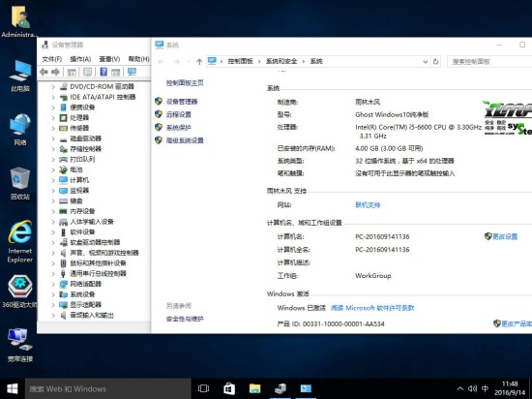Click 更改设置 next to computer name
The width and height of the screenshot is (532, 399).
pos(505,236)
